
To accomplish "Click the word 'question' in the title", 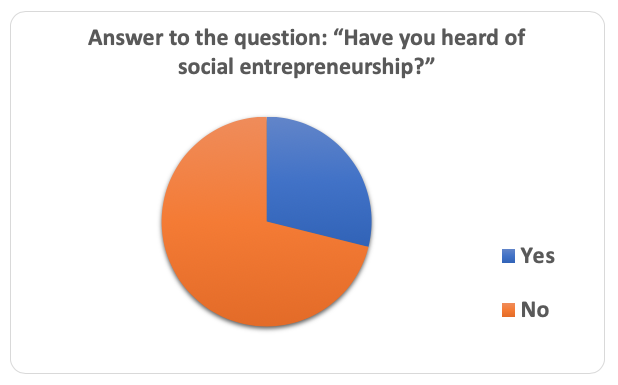I will tap(281, 39).
